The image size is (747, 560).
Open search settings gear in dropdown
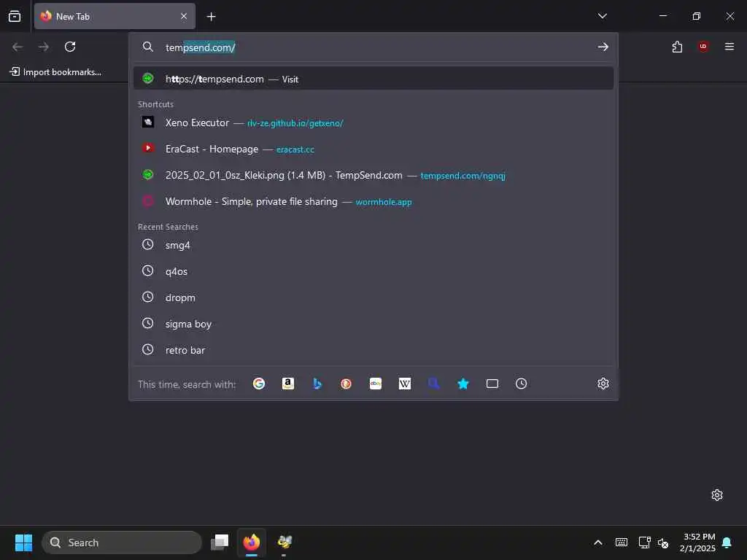click(603, 384)
